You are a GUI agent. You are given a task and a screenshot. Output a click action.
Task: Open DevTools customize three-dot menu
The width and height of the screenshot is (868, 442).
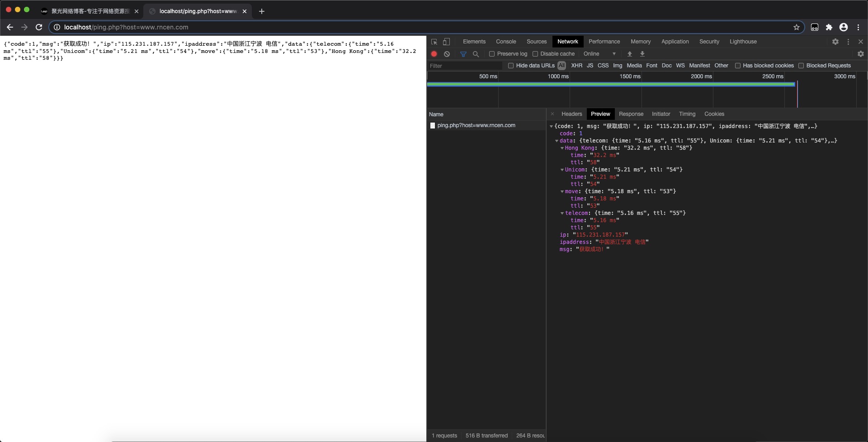click(848, 42)
